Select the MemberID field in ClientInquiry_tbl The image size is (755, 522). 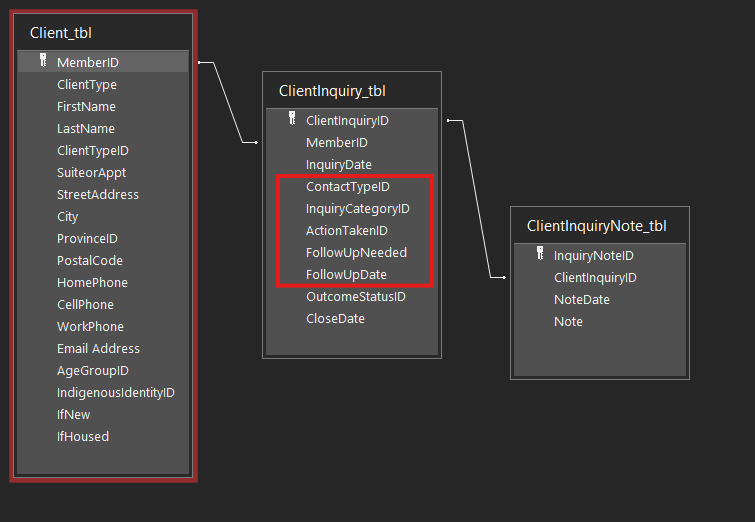(336, 143)
